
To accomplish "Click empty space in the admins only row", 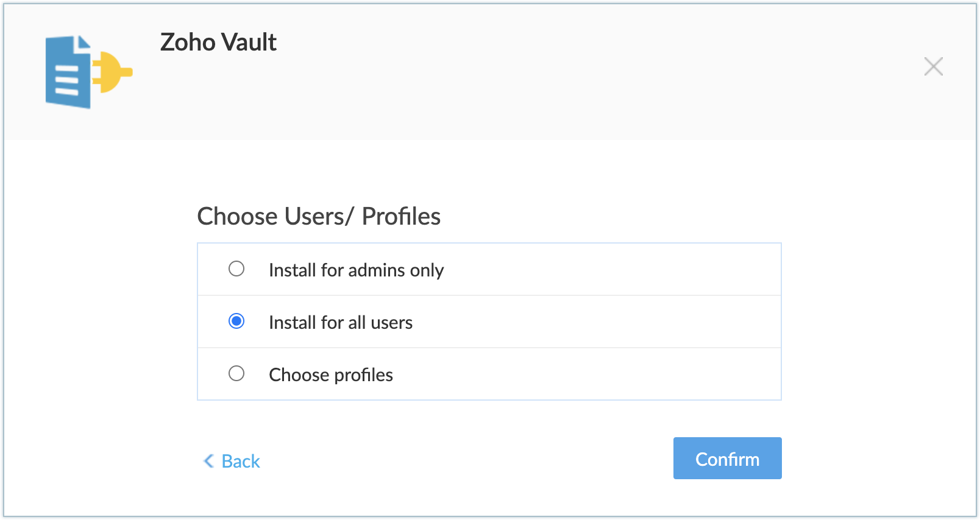I will [609, 270].
